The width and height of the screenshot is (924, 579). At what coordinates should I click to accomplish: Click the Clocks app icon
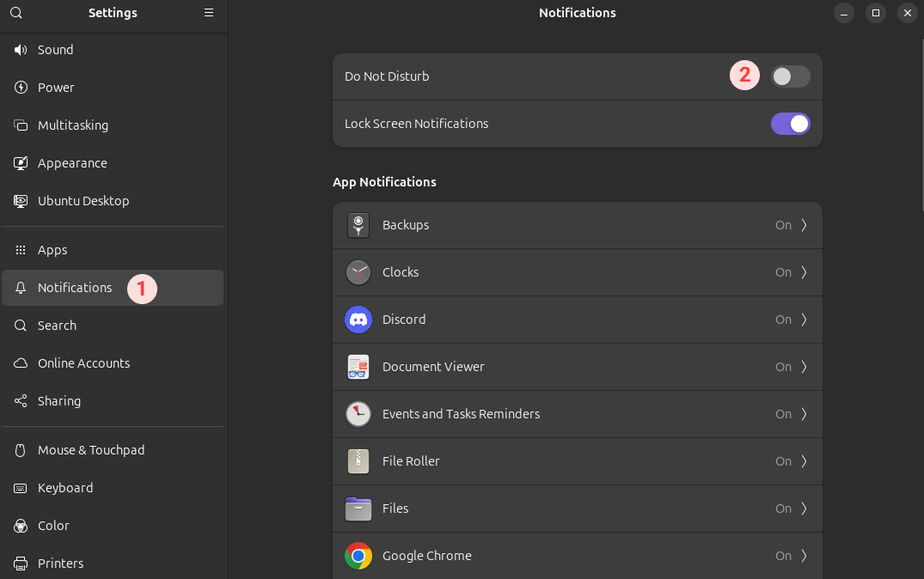pyautogui.click(x=358, y=272)
